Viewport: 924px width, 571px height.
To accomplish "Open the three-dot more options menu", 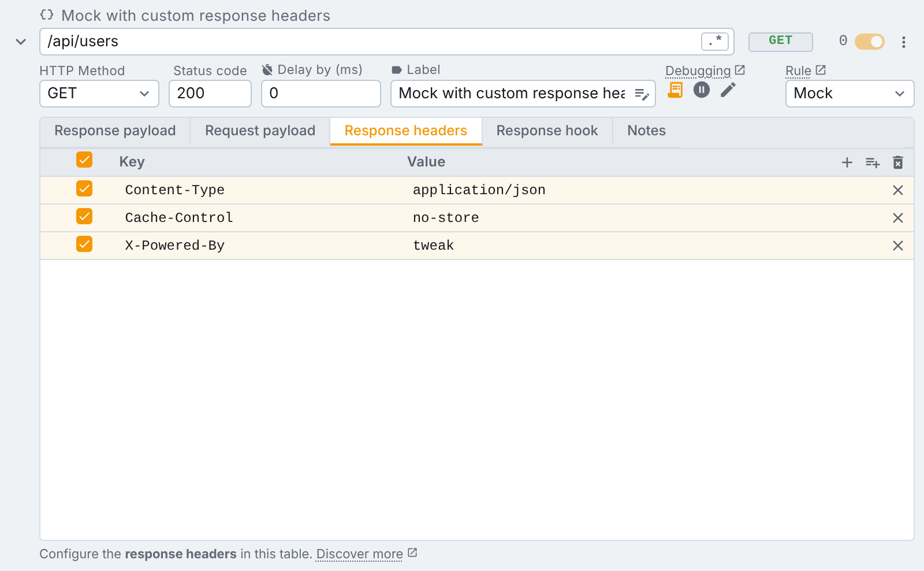I will 904,42.
